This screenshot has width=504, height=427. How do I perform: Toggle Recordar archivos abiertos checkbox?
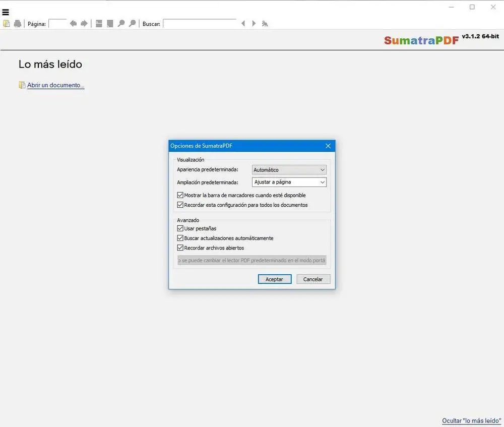180,248
